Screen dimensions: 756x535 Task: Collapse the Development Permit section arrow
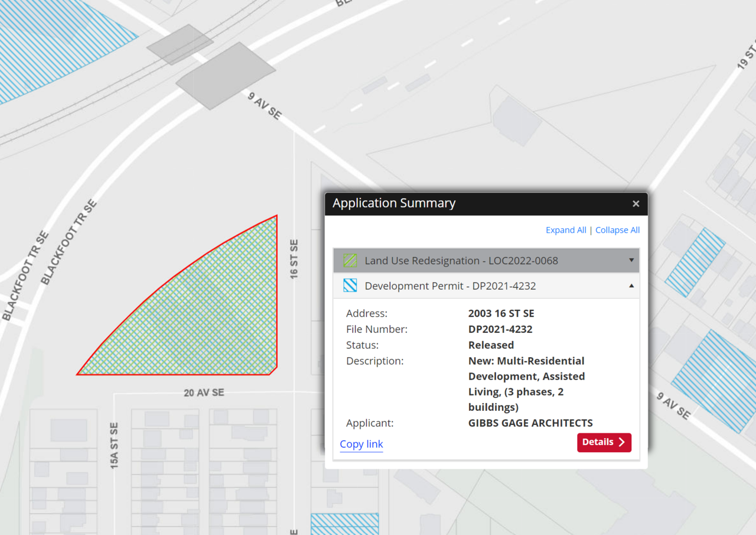click(x=631, y=286)
